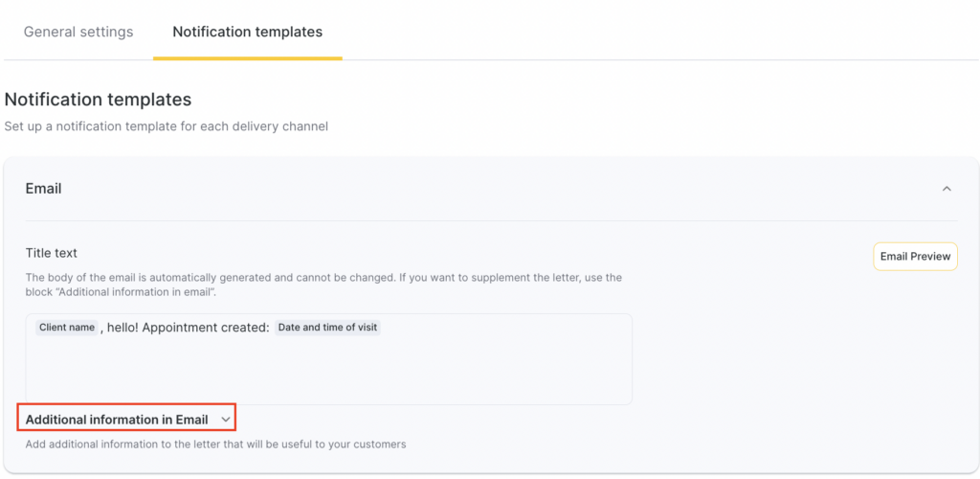The image size is (980, 479).
Task: Click the Notification templates page heading
Action: pyautogui.click(x=98, y=100)
